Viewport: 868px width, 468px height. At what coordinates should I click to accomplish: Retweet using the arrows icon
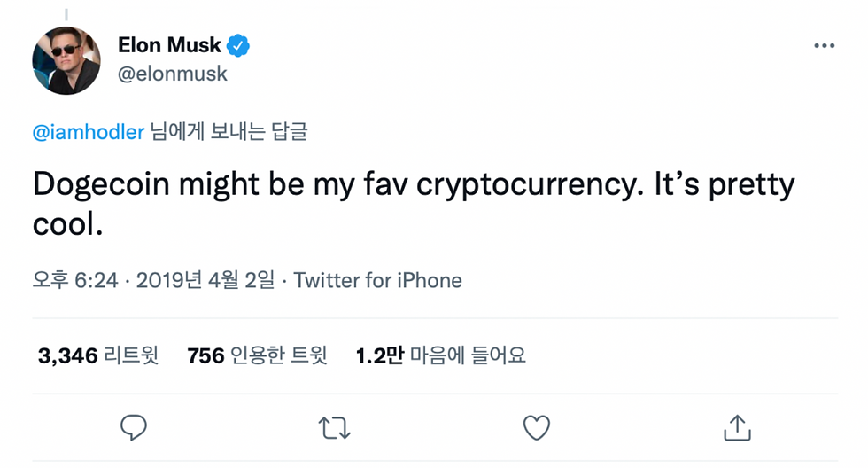[x=334, y=428]
